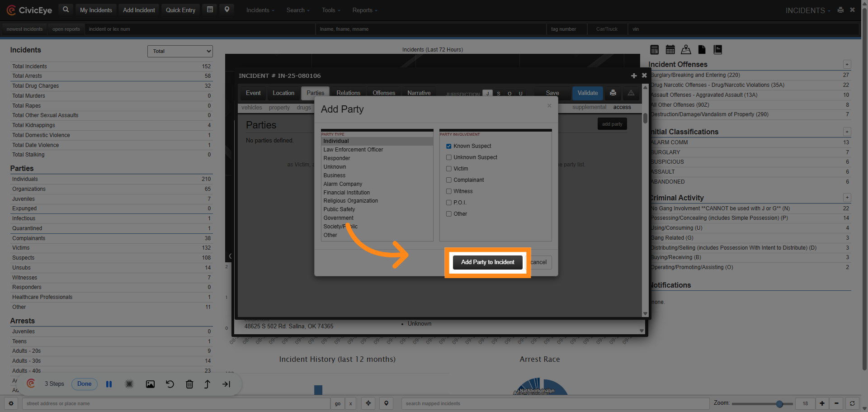The height and width of the screenshot is (412, 868).
Task: Refresh the map using the refresh icon
Action: 852,403
